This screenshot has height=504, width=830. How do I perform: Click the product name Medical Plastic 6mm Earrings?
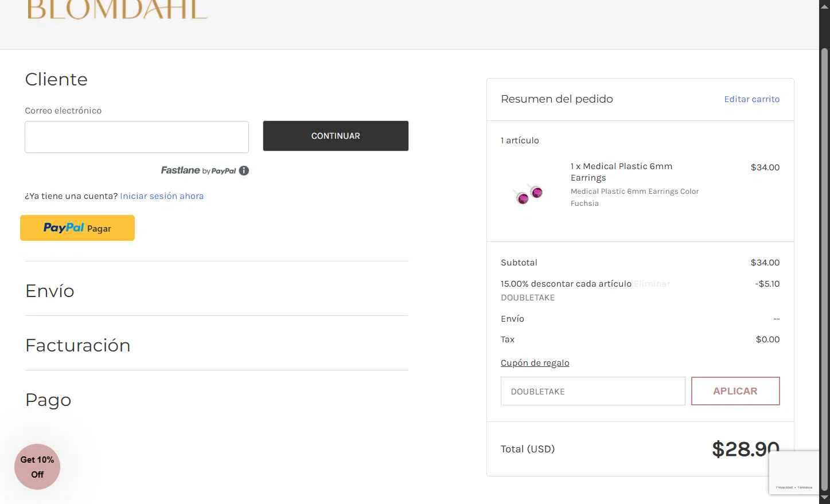pos(621,172)
